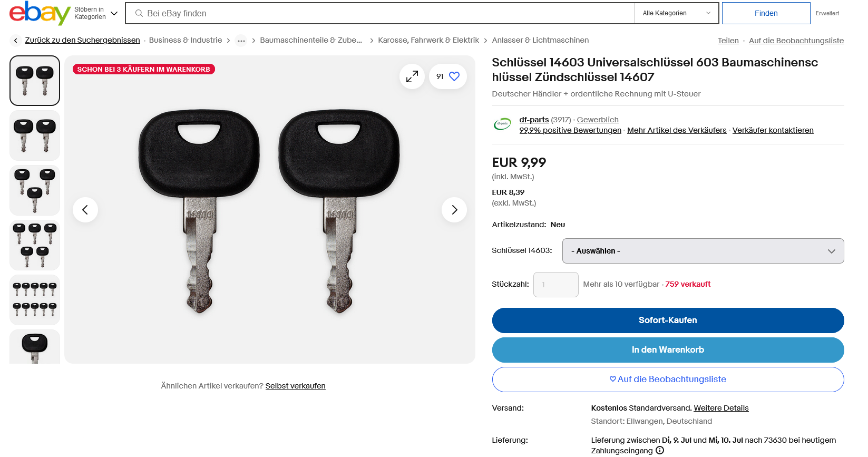
Task: Click the Sofort-Kaufen button
Action: pyautogui.click(x=668, y=320)
